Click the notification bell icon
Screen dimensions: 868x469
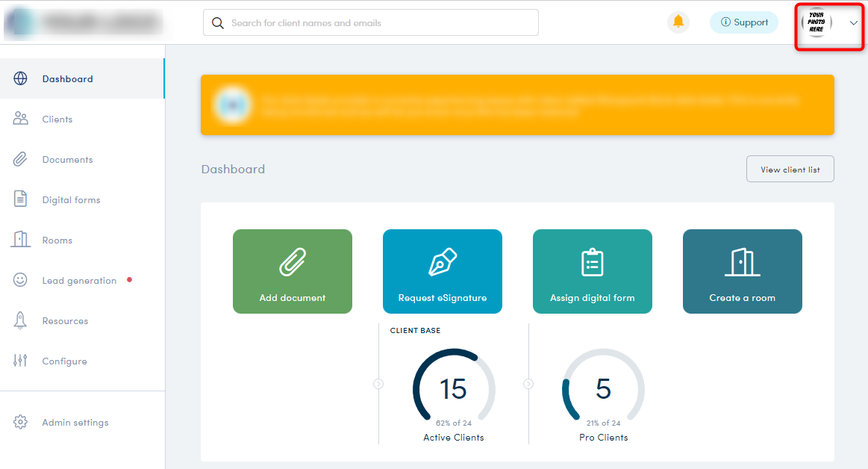678,22
